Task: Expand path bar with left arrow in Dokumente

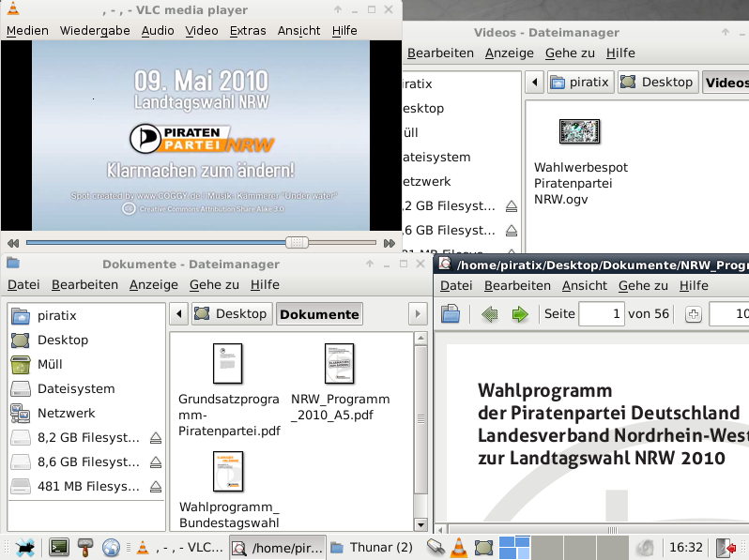Action: click(x=179, y=314)
